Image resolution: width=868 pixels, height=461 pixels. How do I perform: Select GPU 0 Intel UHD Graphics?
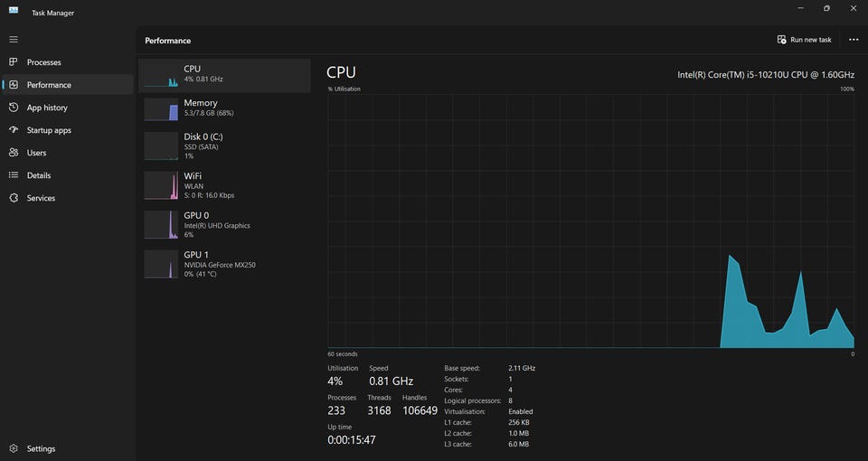point(223,224)
